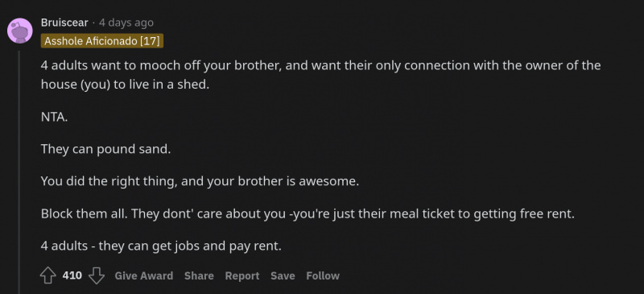Follow the comment thread

323,275
